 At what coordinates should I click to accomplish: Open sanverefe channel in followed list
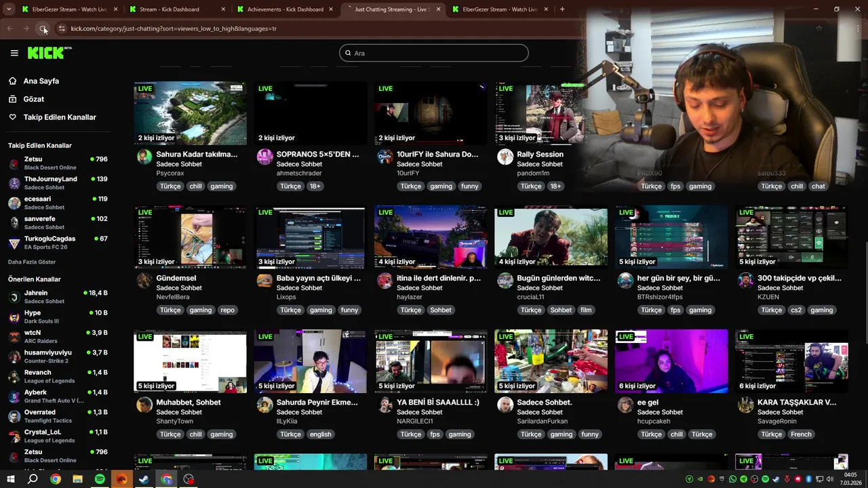58,222
